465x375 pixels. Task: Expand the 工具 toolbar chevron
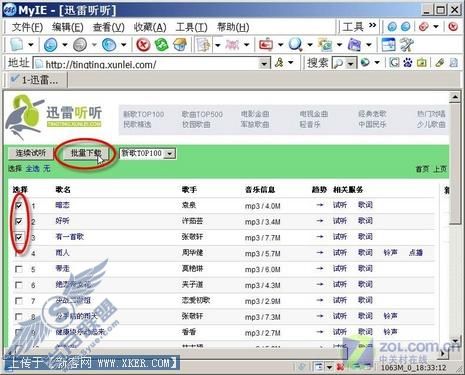pos(372,25)
